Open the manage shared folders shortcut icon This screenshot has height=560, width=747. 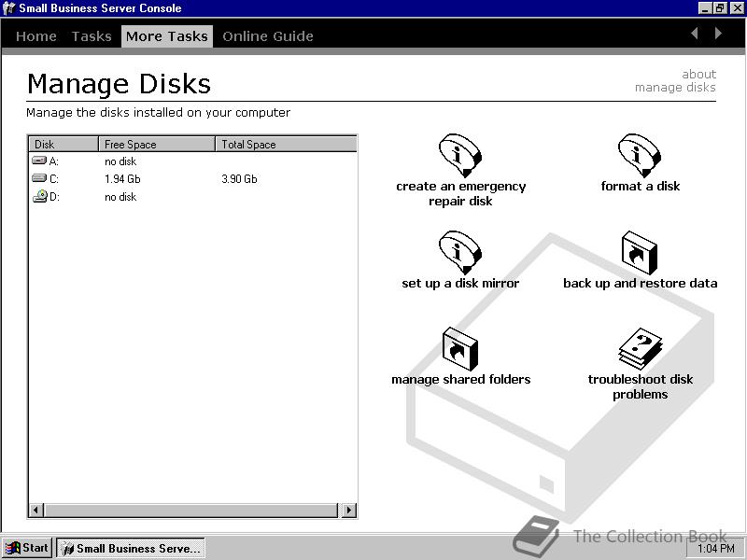pyautogui.click(x=460, y=349)
